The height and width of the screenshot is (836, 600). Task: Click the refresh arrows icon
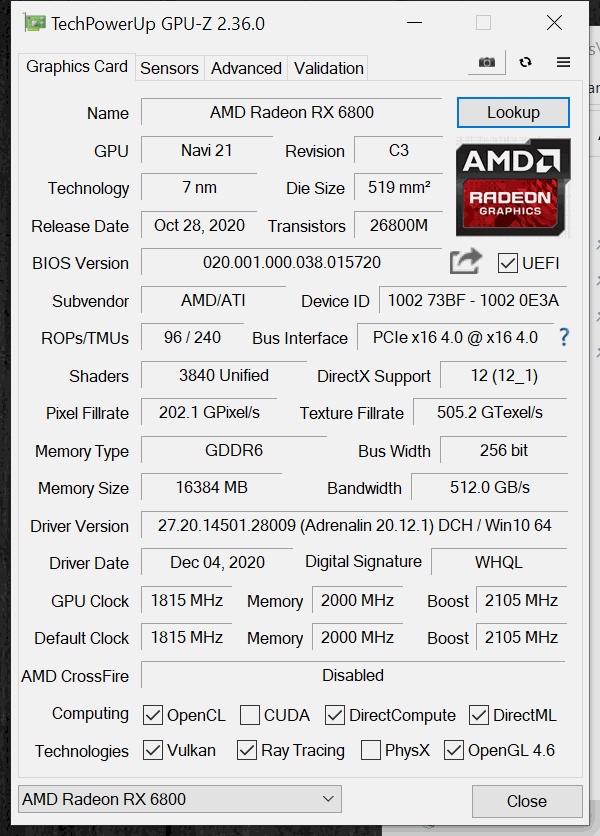click(525, 62)
